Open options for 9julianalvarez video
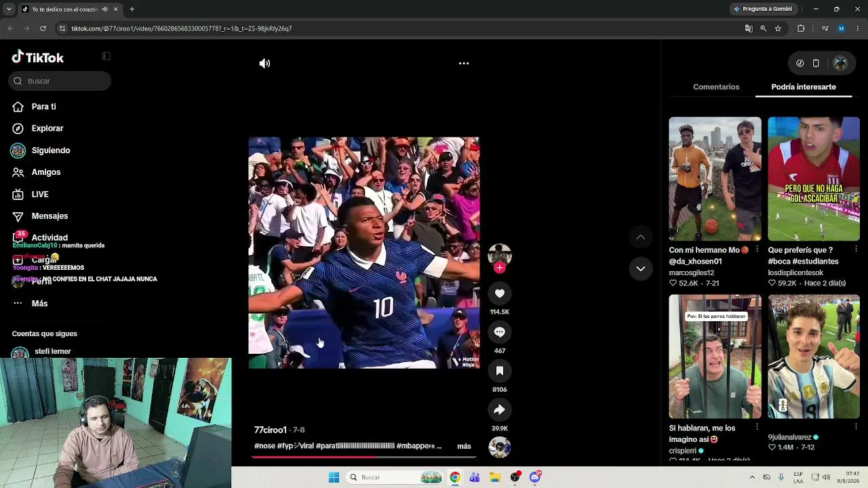The height and width of the screenshot is (488, 868). pos(856,427)
